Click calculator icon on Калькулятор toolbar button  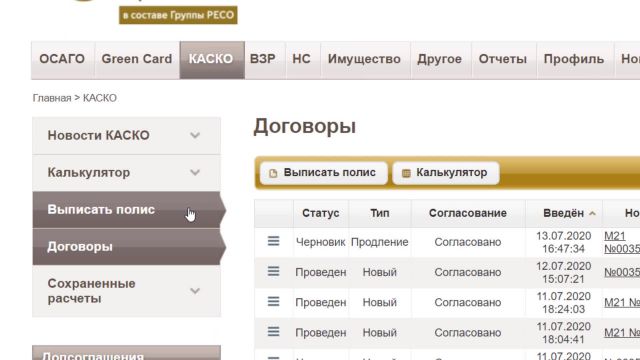pyautogui.click(x=406, y=173)
